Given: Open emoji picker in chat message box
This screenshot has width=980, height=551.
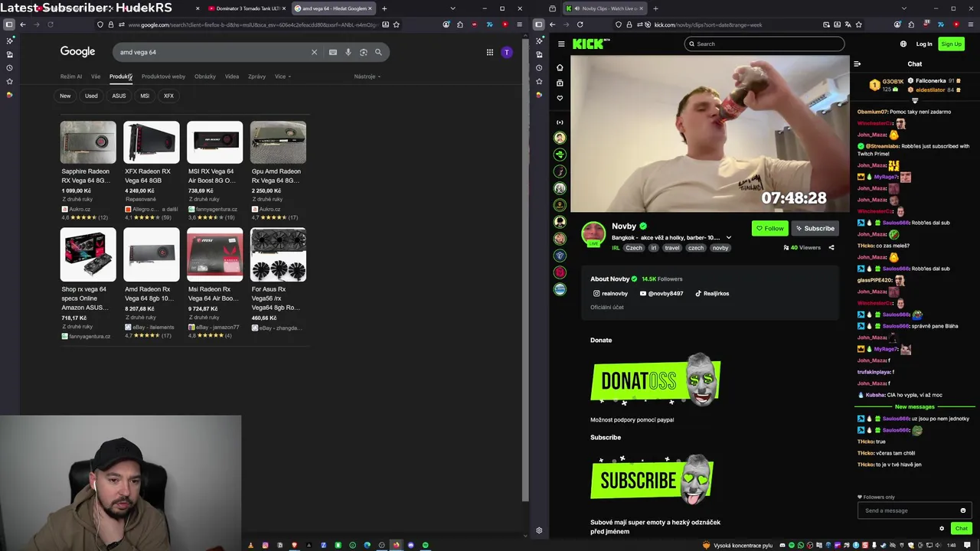Looking at the screenshot, I should tap(963, 510).
